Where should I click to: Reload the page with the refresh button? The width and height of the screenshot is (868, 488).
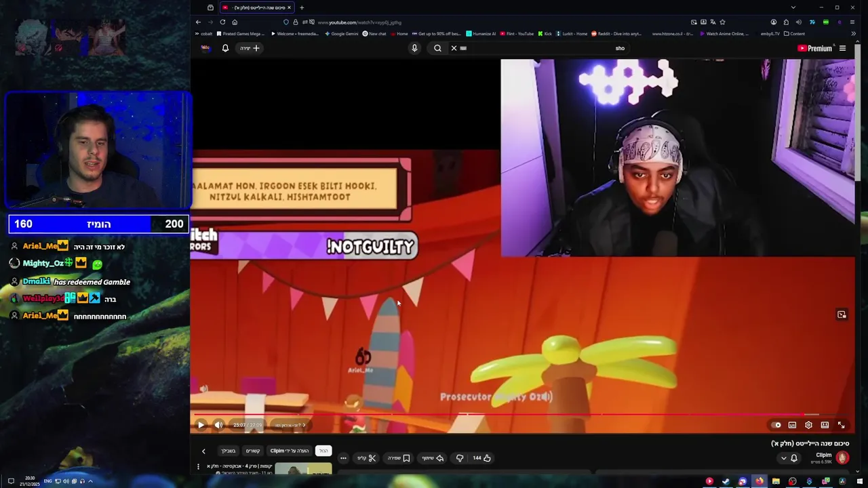point(222,22)
